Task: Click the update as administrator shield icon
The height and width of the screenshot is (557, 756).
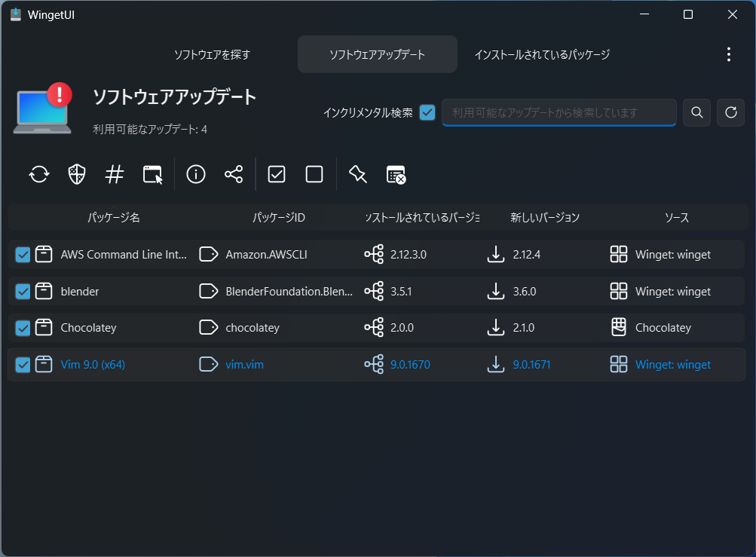Action: point(77,174)
